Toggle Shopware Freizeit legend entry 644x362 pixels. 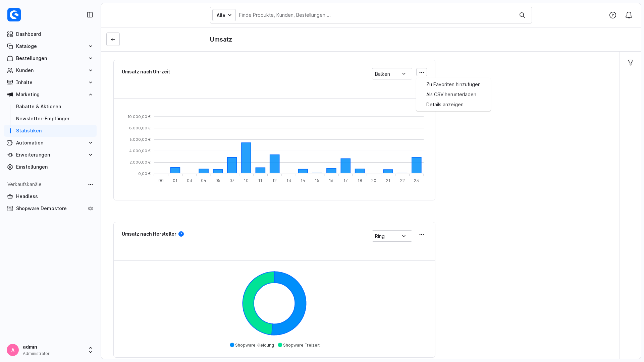click(x=299, y=345)
